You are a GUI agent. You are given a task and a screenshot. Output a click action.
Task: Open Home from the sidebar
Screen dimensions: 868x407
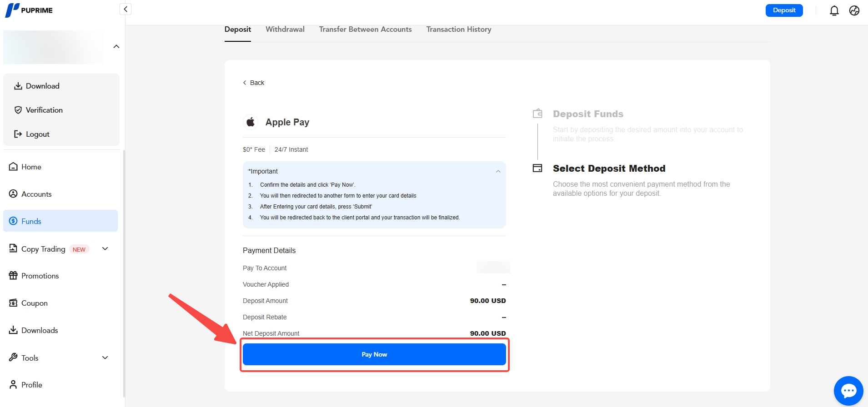point(31,167)
